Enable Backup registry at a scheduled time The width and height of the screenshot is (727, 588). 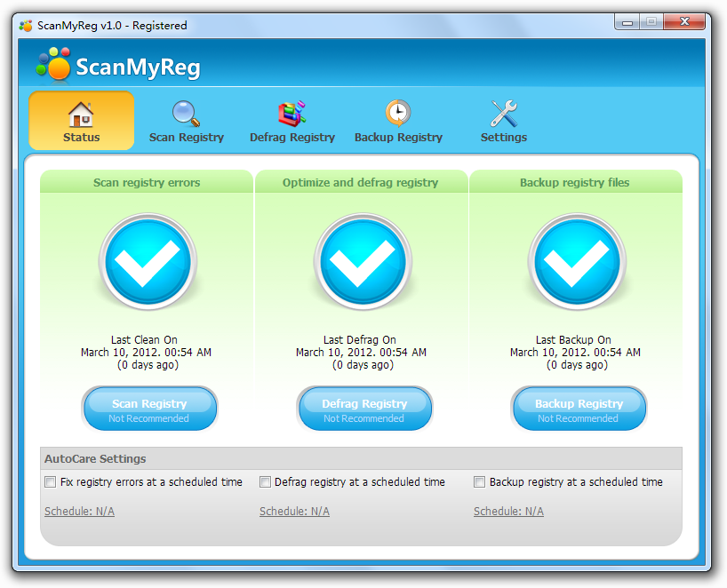pyautogui.click(x=479, y=482)
